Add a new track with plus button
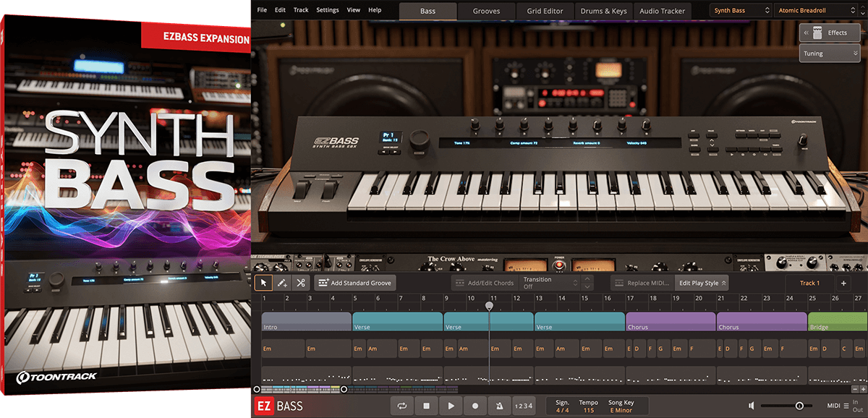 (x=843, y=283)
